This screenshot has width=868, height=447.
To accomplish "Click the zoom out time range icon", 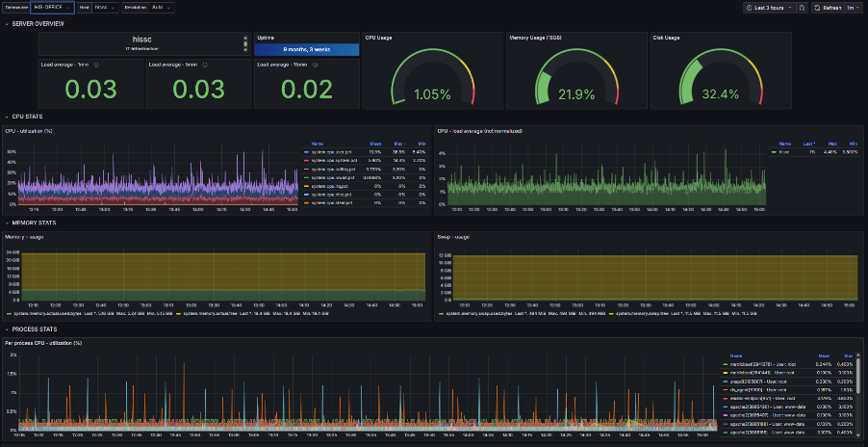I will coord(801,8).
